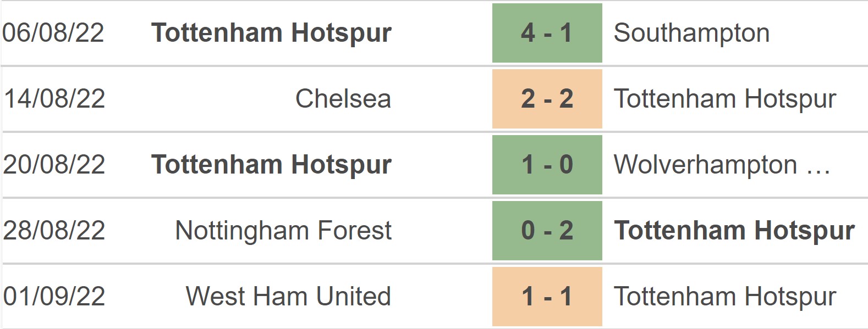Select the 14/08/22 date cell

tap(54, 99)
